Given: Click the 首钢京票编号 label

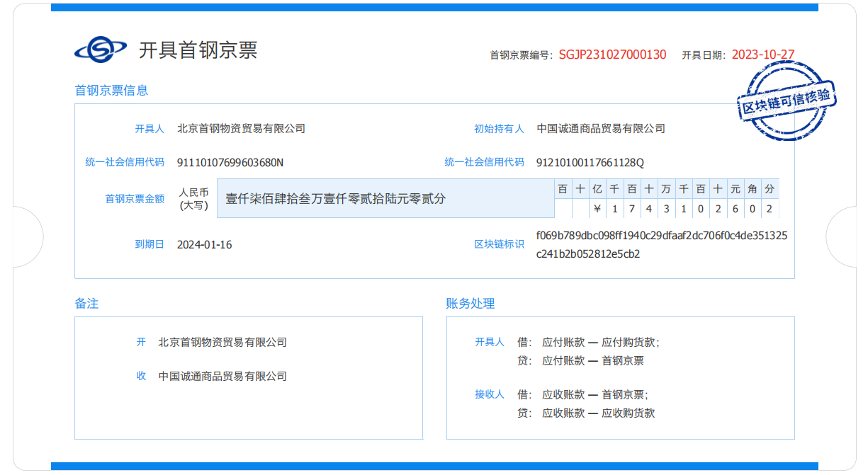Looking at the screenshot, I should 522,55.
